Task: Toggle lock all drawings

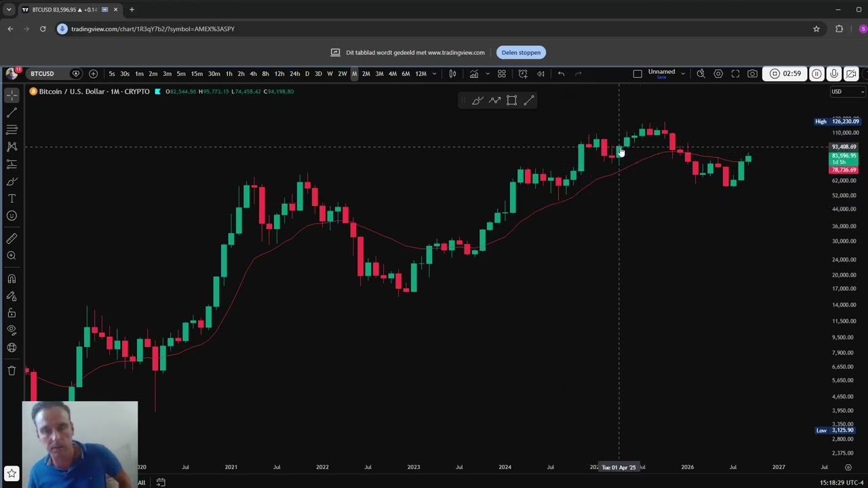Action: (x=12, y=313)
